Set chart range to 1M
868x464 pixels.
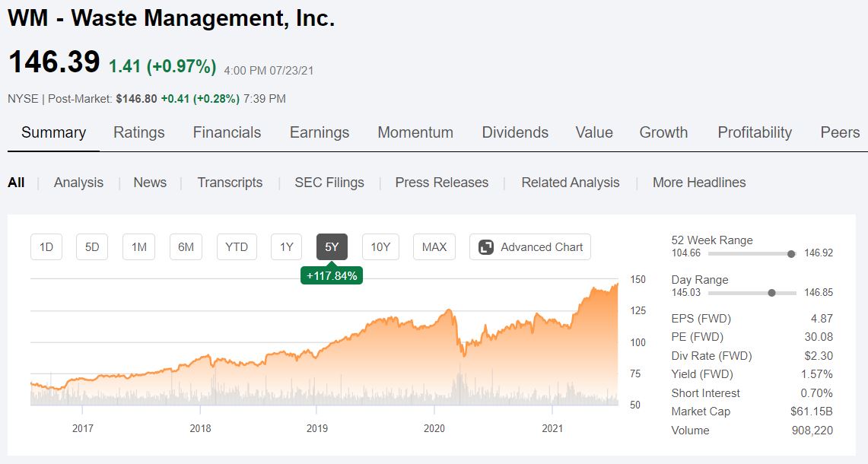[x=139, y=247]
